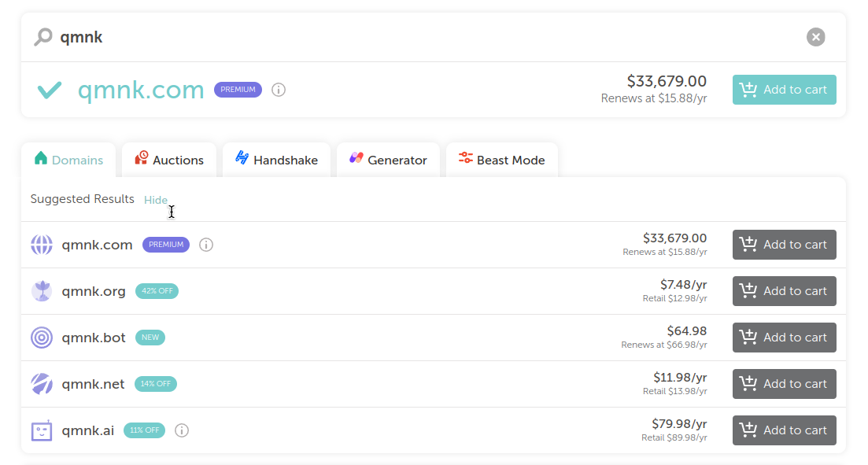Hide the Suggested Results section
This screenshot has height=465, width=868.
(156, 200)
